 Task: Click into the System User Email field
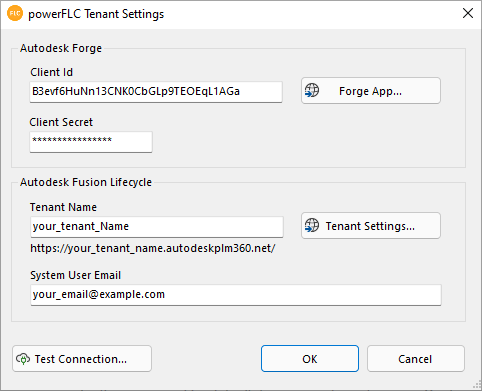(236, 295)
